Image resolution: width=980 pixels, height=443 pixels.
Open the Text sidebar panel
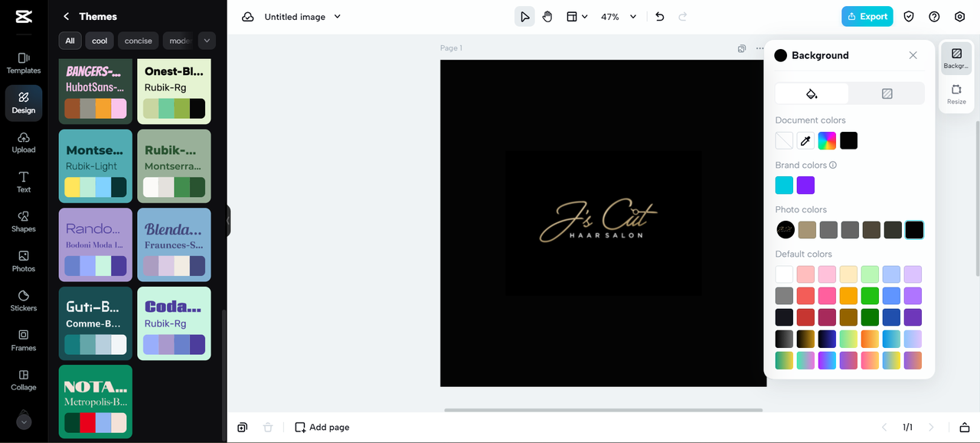[x=24, y=182]
